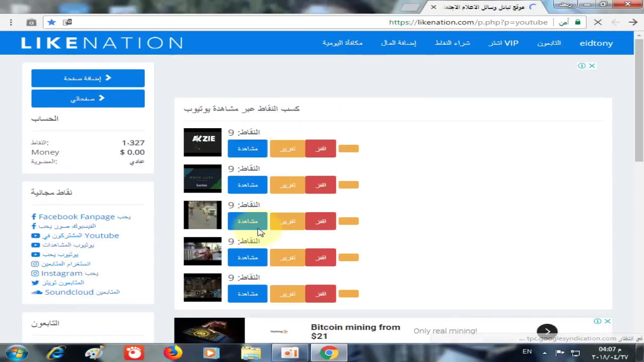
Task: Click the red skip button in second row
Action: (320, 185)
